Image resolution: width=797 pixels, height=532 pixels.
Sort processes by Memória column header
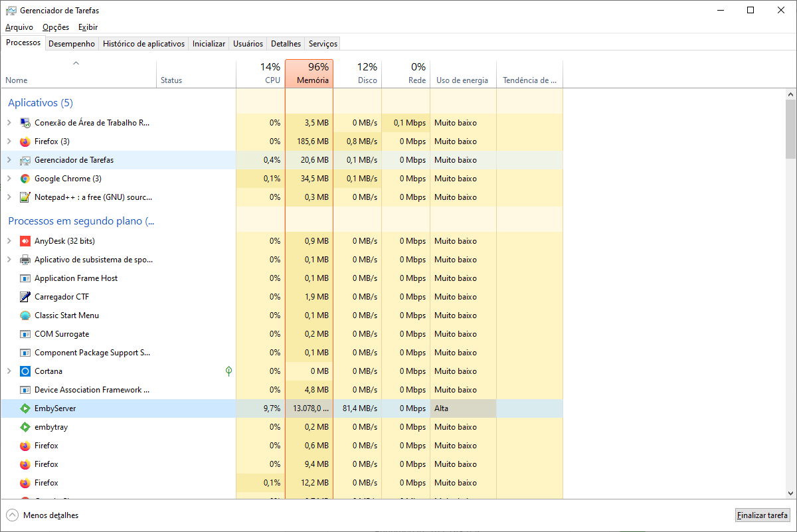pyautogui.click(x=309, y=74)
